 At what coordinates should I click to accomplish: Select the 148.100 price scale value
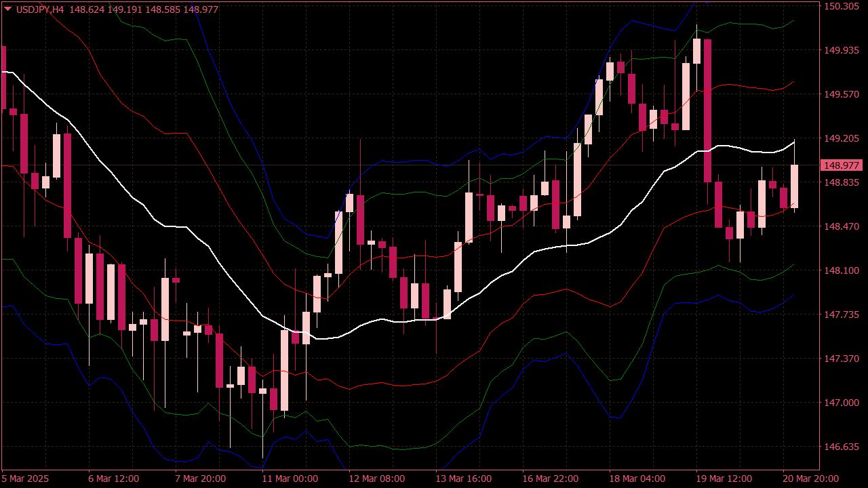(841, 270)
